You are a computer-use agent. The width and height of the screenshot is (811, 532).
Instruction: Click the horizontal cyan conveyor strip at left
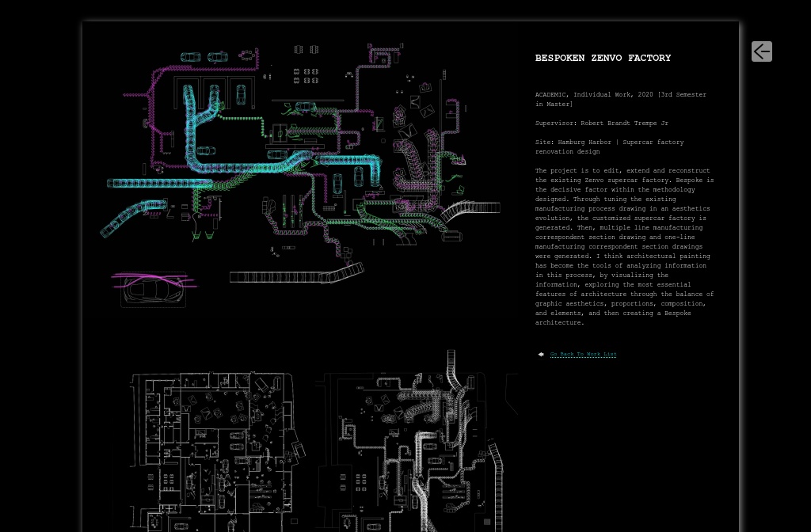(x=159, y=183)
